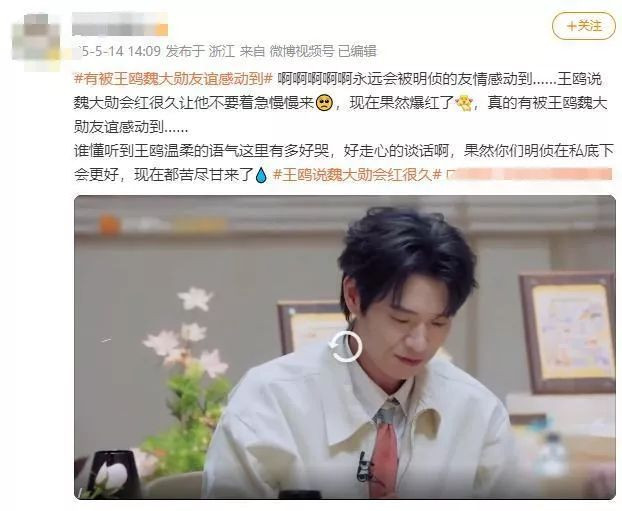
Task: Click the blurred link after the last hashtag
Action: tap(529, 175)
